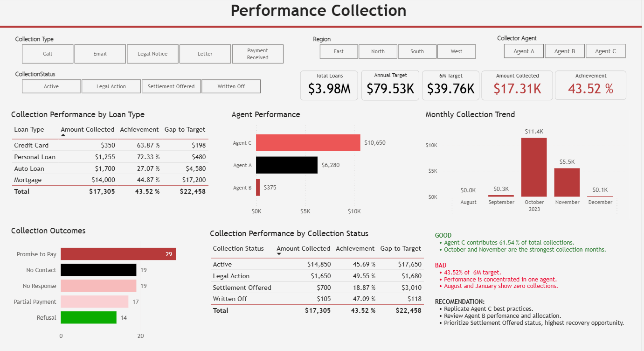Click the Agent C red bar

[x=308, y=143]
